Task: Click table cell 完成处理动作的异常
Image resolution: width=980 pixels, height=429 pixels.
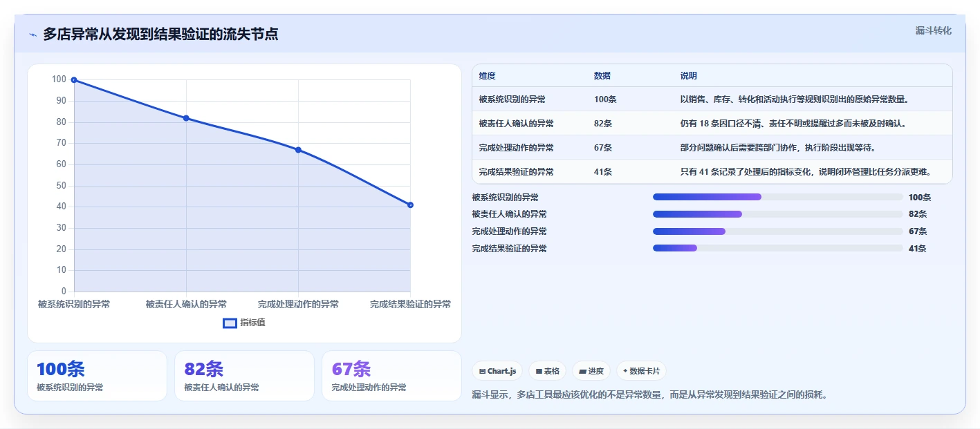Action: (516, 148)
